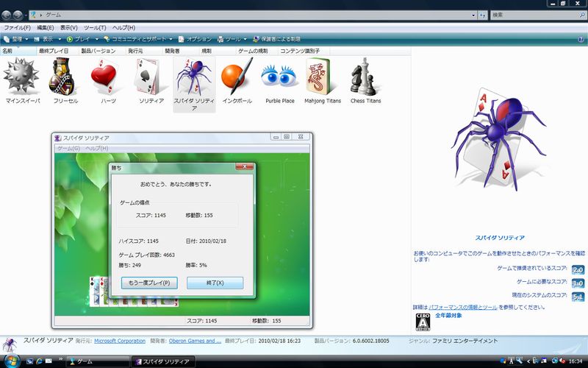Sort by 開発者 (Developer) column header
This screenshot has height=368, width=588.
pos(181,51)
